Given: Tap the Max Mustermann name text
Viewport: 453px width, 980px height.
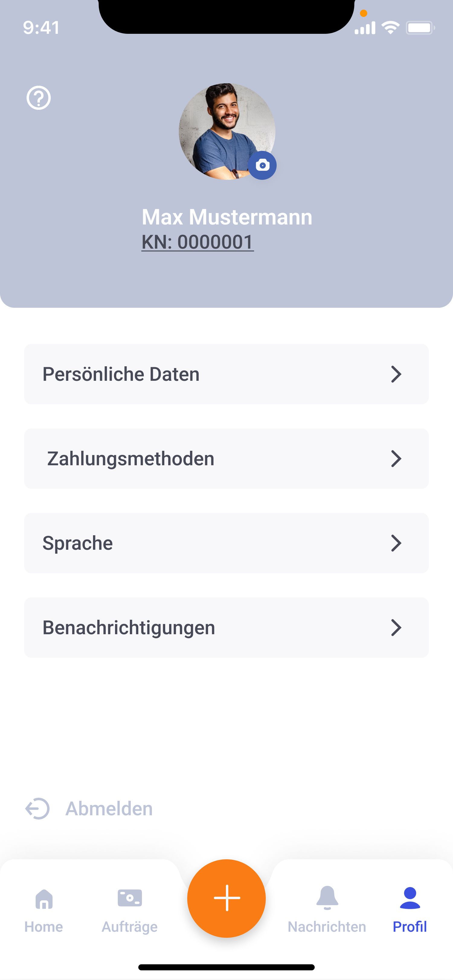Looking at the screenshot, I should point(227,217).
